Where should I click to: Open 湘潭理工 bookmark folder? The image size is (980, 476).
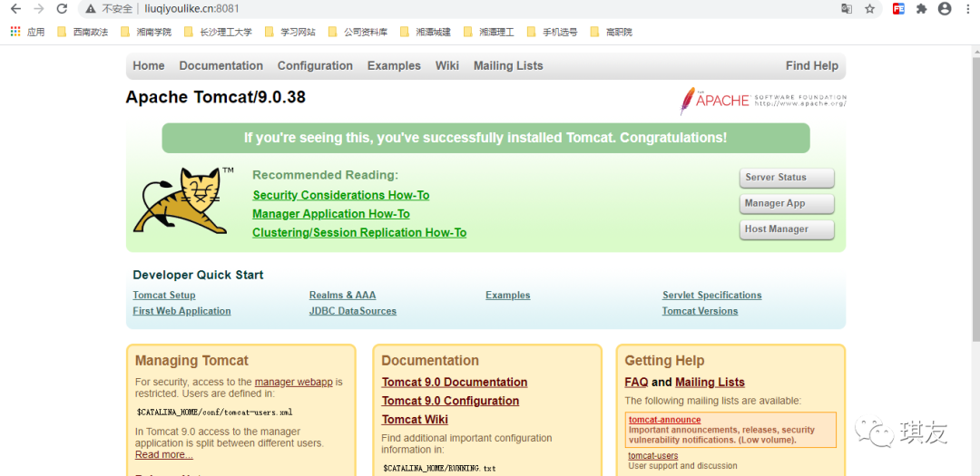[489, 32]
